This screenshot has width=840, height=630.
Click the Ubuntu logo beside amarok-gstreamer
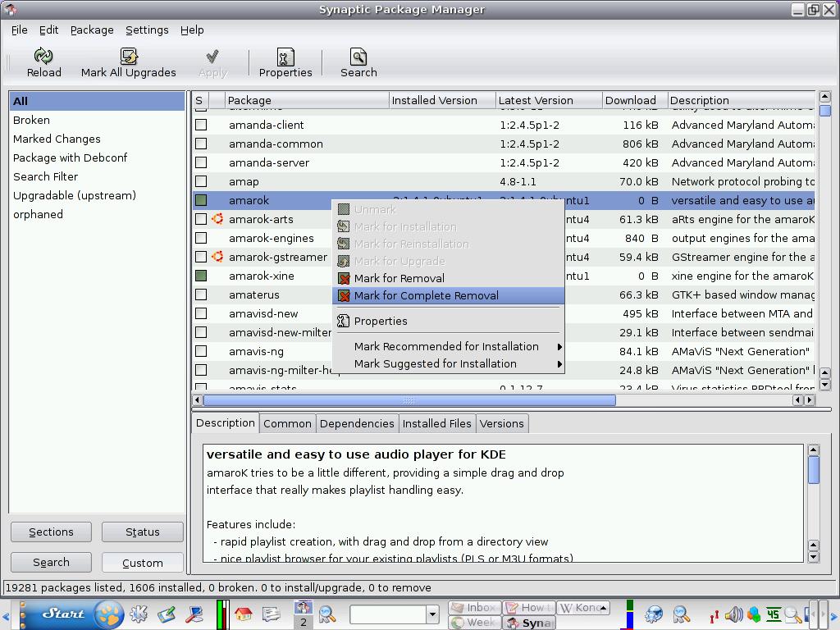[217, 257]
